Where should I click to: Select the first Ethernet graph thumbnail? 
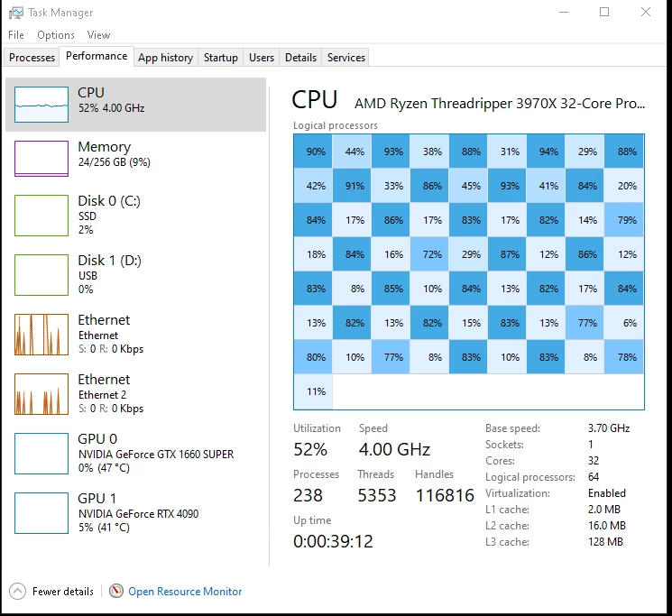click(41, 335)
